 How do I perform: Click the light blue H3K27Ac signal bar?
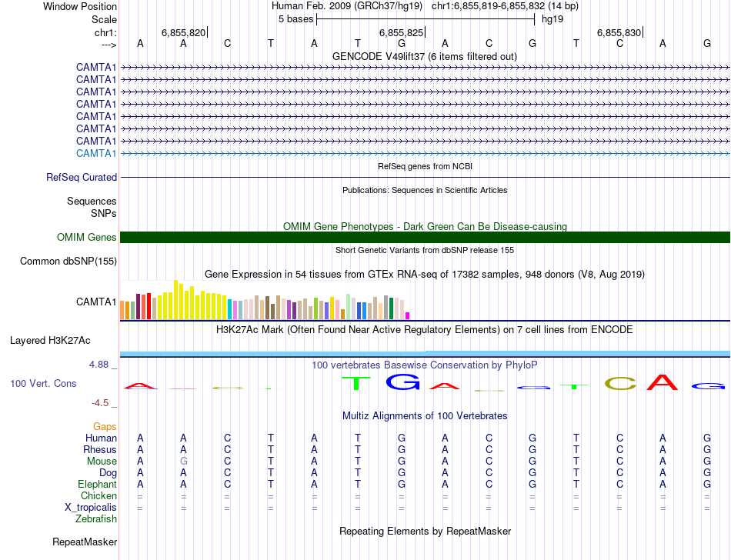click(425, 353)
